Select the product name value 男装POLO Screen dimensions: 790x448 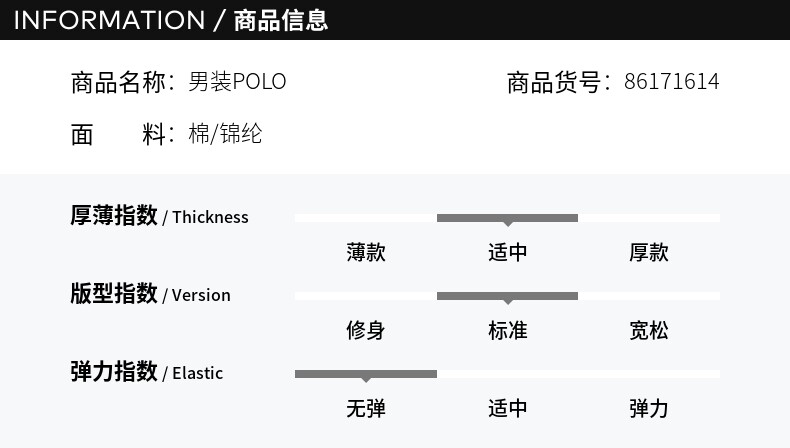coord(237,82)
